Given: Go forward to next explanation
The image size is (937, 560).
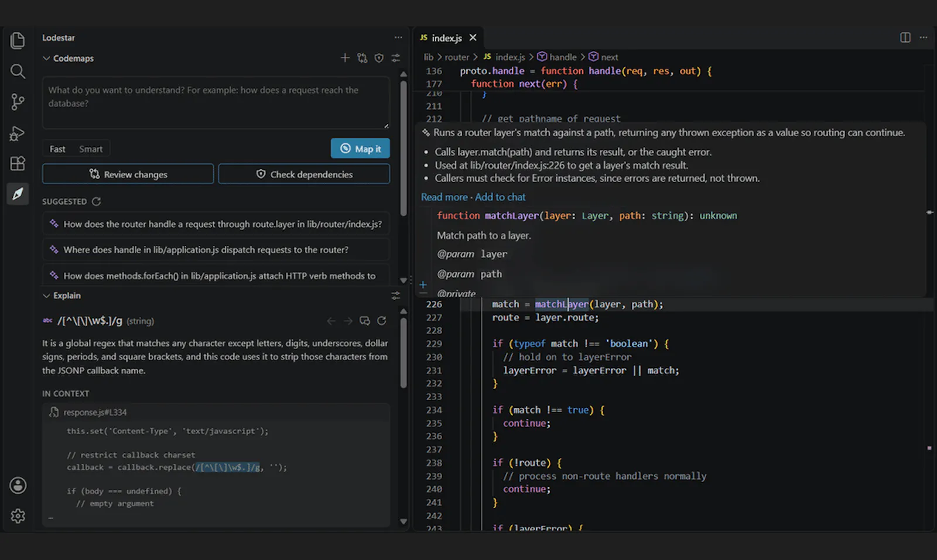Looking at the screenshot, I should click(x=348, y=321).
